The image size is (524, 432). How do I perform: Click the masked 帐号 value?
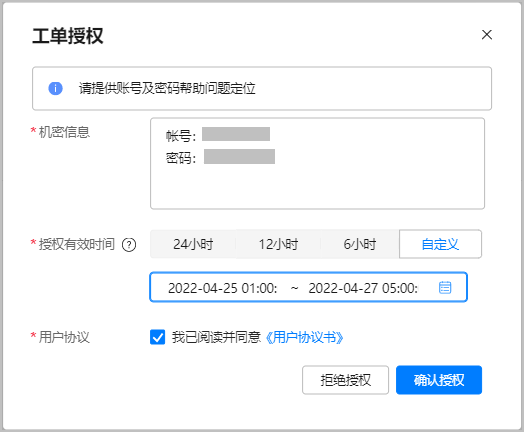pos(236,134)
